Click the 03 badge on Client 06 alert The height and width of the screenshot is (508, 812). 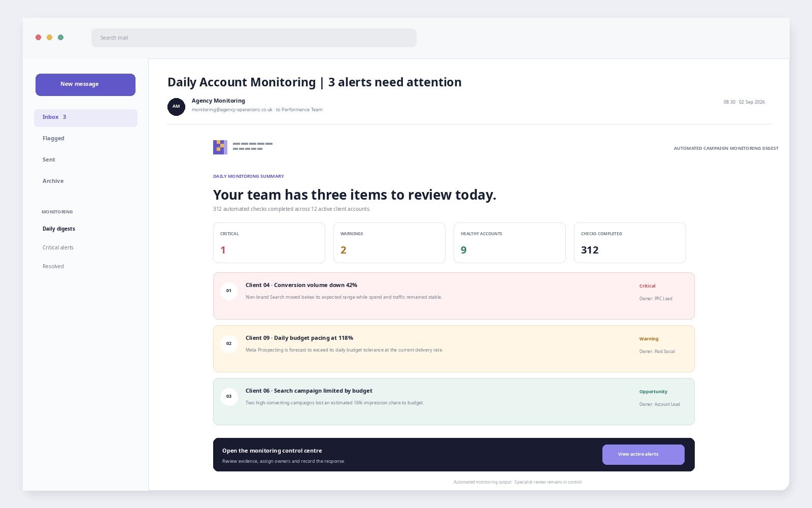229,397
